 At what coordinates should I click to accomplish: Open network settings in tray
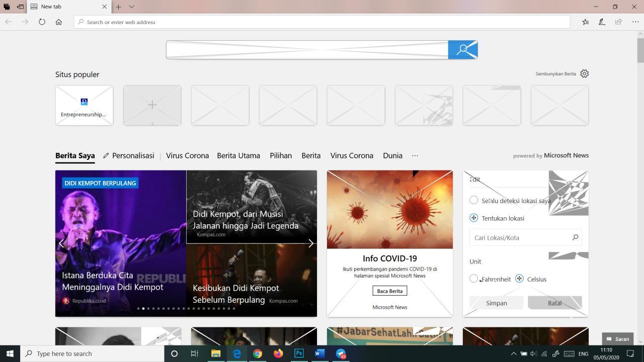tap(544, 354)
